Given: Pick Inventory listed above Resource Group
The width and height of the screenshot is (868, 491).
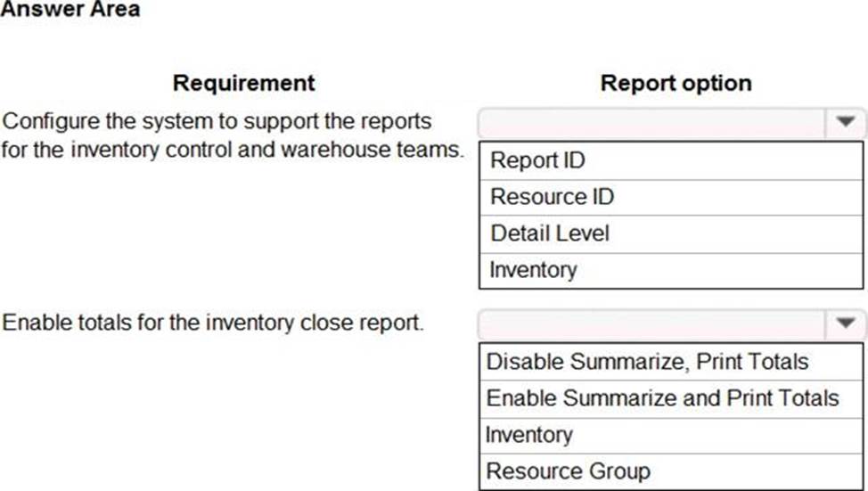Looking at the screenshot, I should [528, 435].
